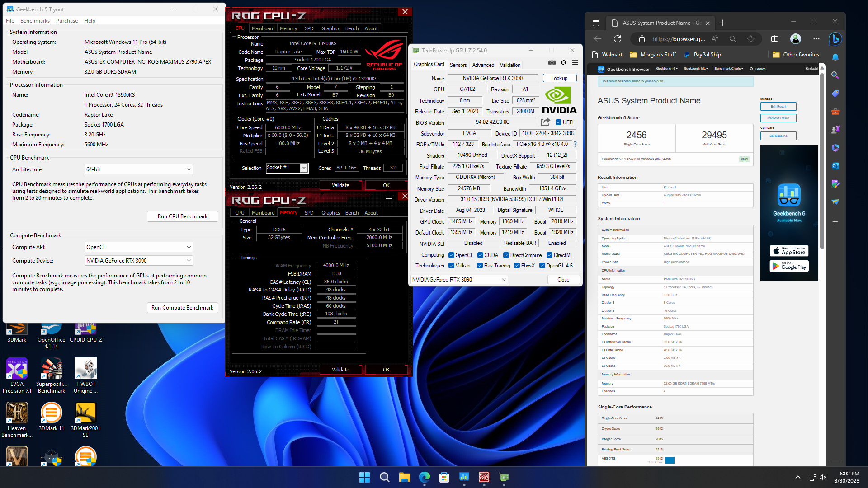Open Edge settings and more menu

(x=816, y=39)
